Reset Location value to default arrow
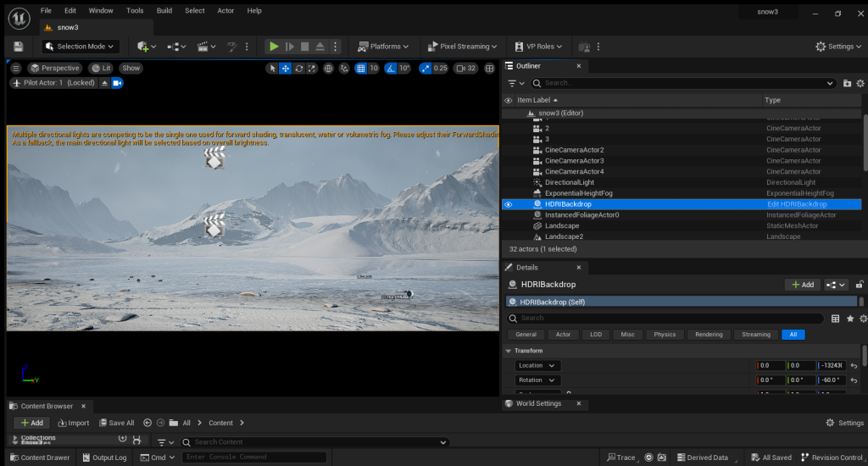The image size is (868, 466). pyautogui.click(x=854, y=366)
